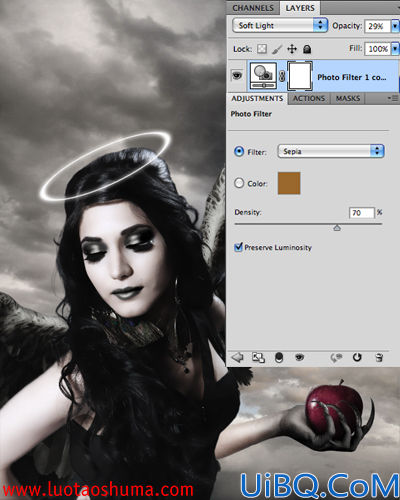The width and height of the screenshot is (400, 500).
Task: Uncheck Preserve Luminosity checkbox
Action: point(238,247)
